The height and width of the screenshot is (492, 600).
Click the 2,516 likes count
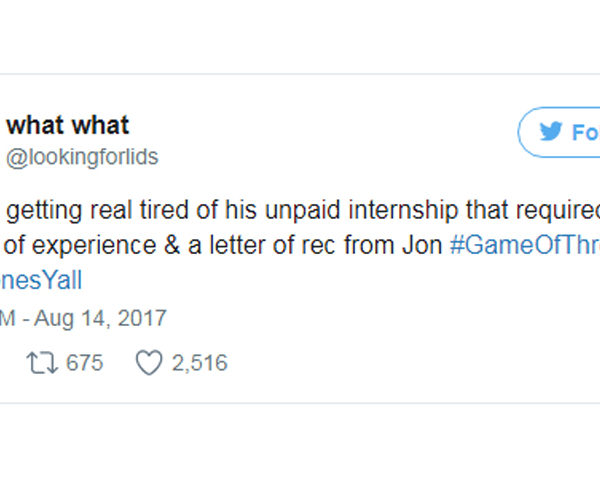(x=199, y=363)
